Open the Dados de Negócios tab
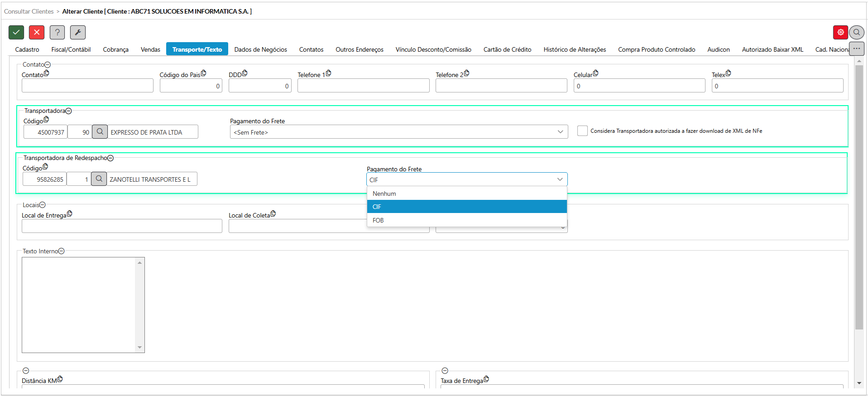 click(x=260, y=49)
